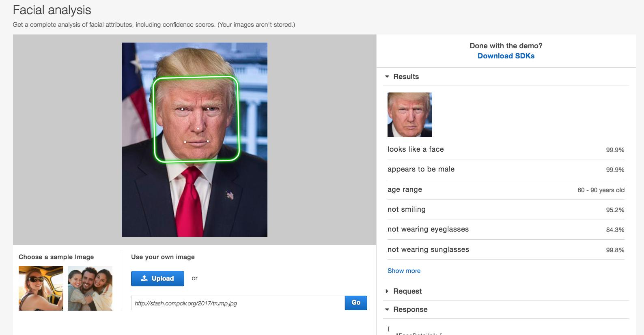
Task: Focus the image URL input field
Action: coord(238,303)
